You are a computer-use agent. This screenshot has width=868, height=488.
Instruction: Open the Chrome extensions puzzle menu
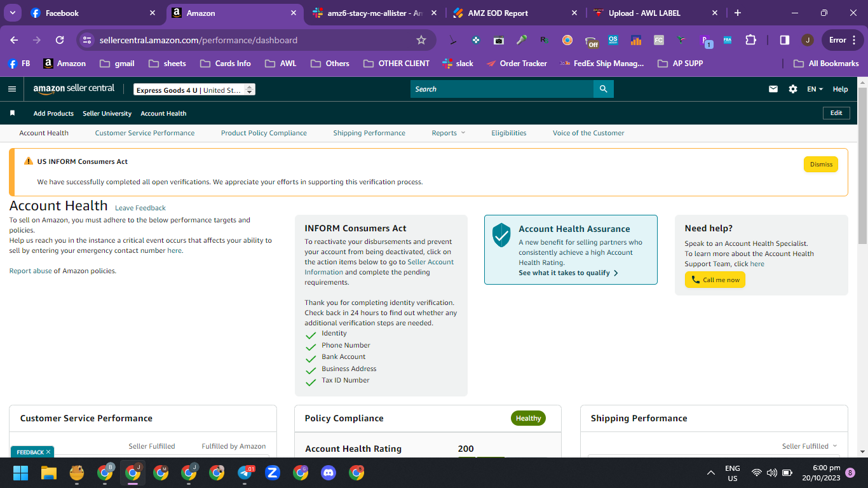coord(750,40)
